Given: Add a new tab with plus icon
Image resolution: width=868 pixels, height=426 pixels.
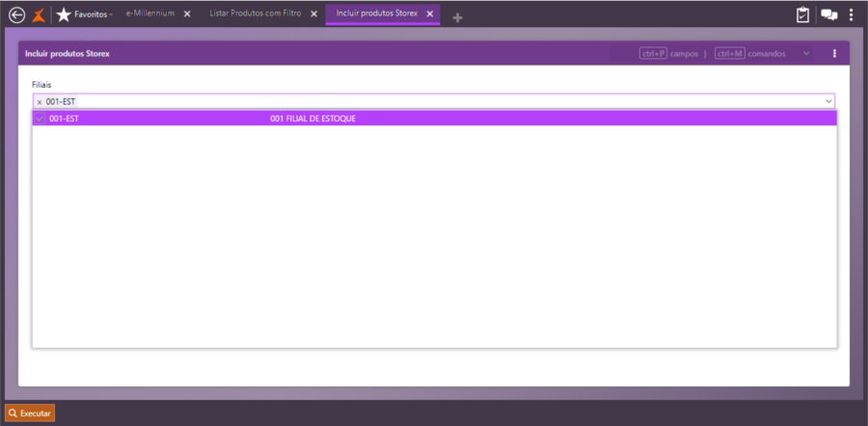Looking at the screenshot, I should click(x=457, y=17).
